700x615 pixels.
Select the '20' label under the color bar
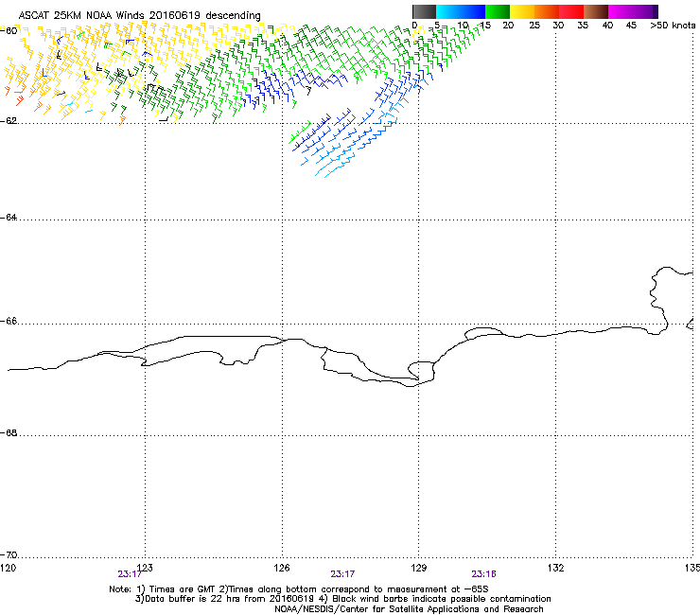coord(508,26)
